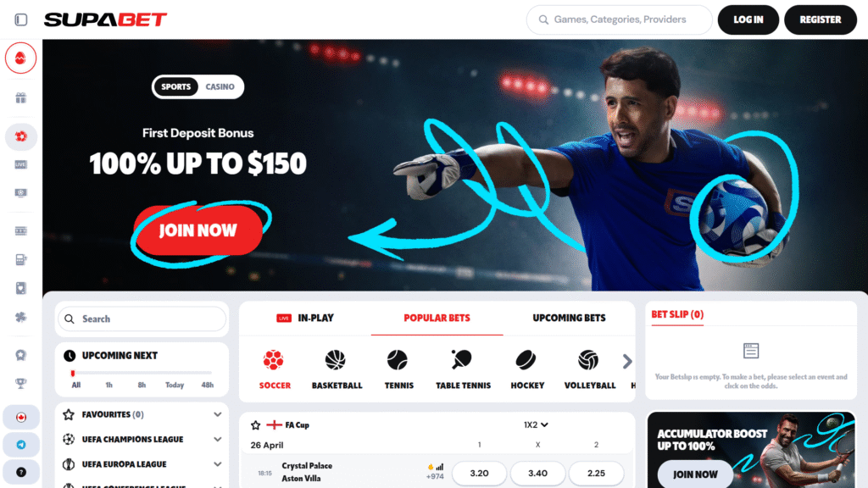Choose the Table Tennis sport icon
This screenshot has height=488, width=868.
pyautogui.click(x=463, y=369)
